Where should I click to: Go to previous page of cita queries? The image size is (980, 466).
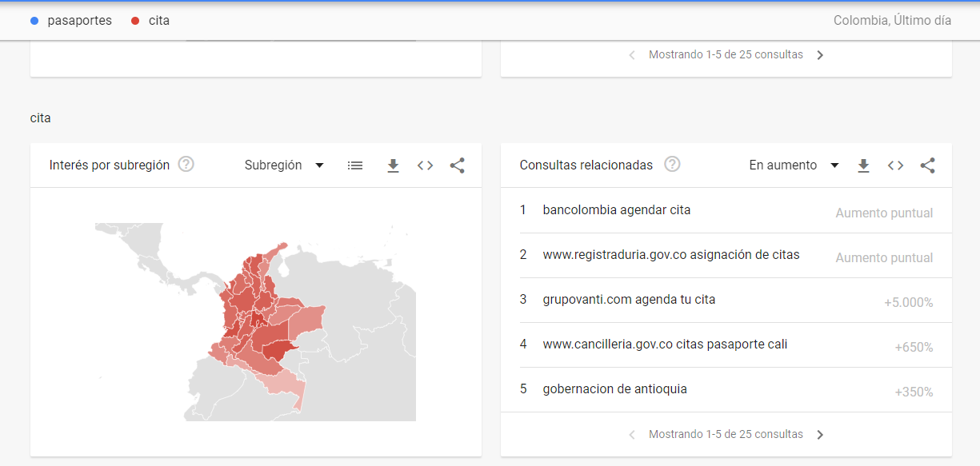632,435
